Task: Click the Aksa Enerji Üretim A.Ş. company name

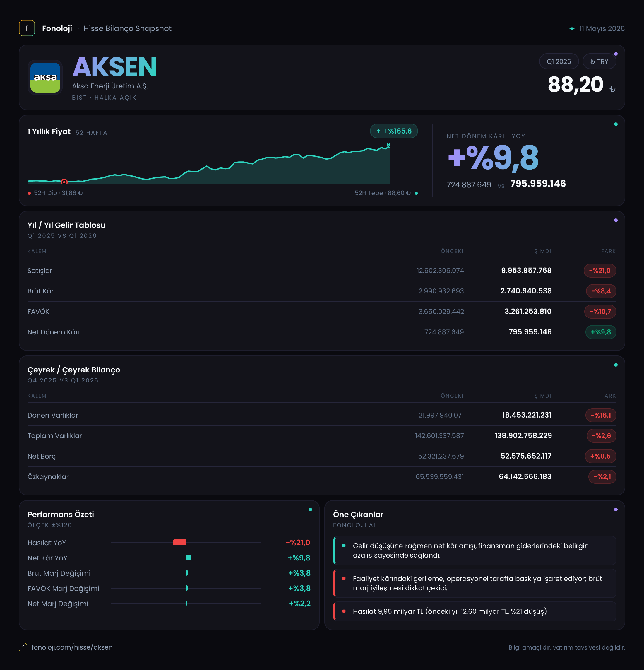Action: click(110, 86)
